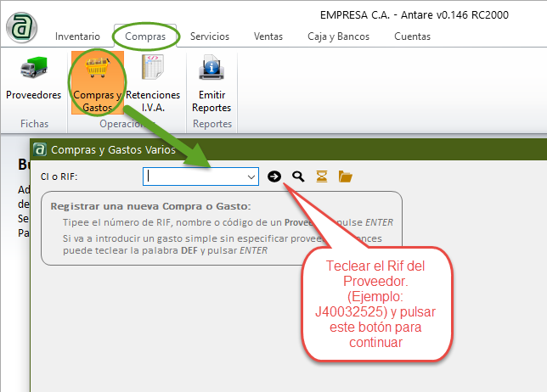Image resolution: width=547 pixels, height=392 pixels.
Task: Go to the Ventas tab
Action: click(x=268, y=36)
